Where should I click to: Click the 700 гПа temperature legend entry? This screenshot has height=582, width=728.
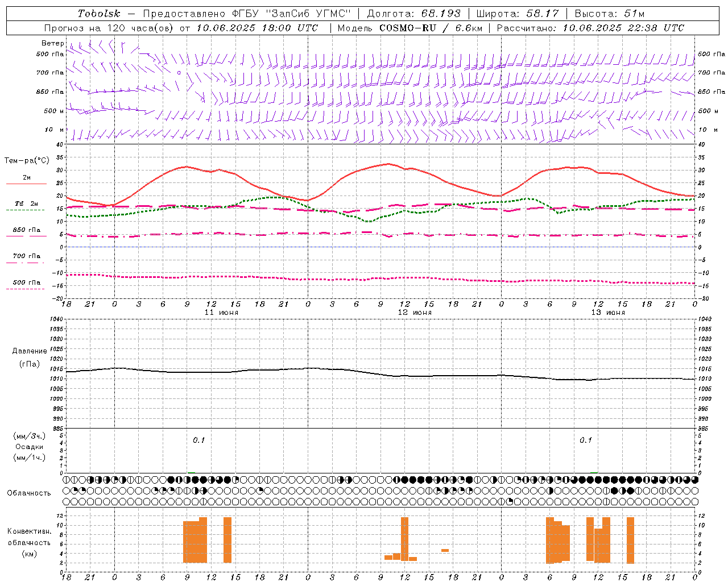pyautogui.click(x=26, y=256)
